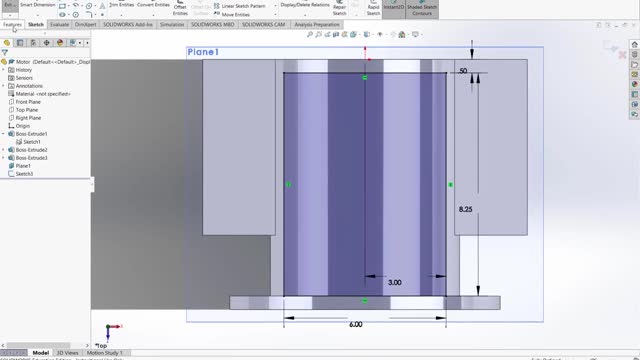Choose the Corner Rectangle sketch tool
Image resolution: width=640 pixels, height=360 pixels.
point(62,6)
